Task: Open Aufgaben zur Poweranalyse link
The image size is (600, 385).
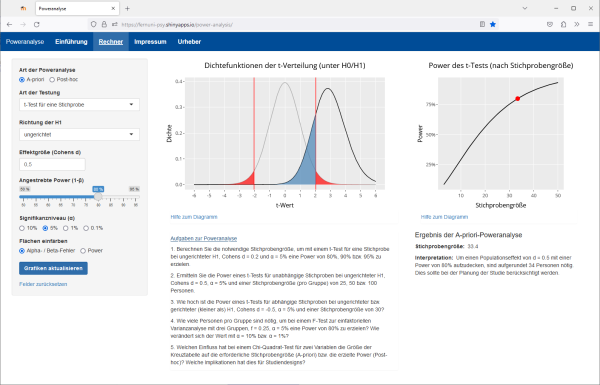Action: point(204,238)
